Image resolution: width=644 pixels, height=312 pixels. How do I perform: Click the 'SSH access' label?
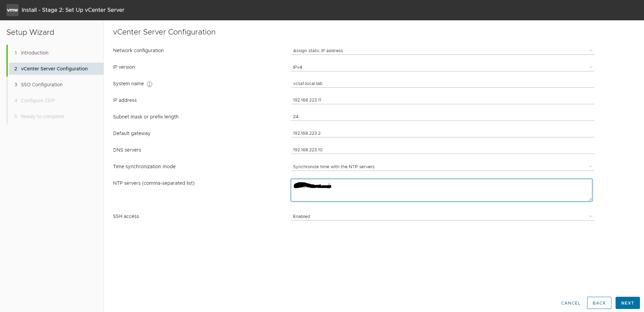click(x=126, y=216)
